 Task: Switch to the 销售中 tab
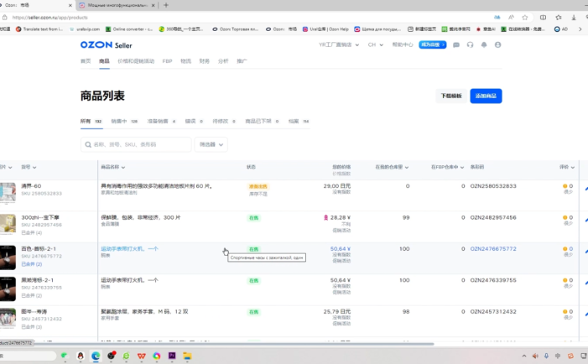point(124,121)
